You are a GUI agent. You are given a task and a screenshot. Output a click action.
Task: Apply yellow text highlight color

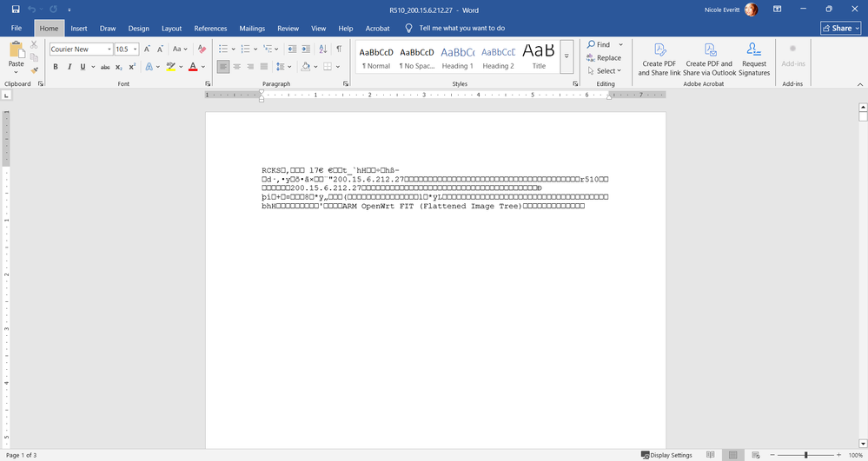(x=171, y=67)
